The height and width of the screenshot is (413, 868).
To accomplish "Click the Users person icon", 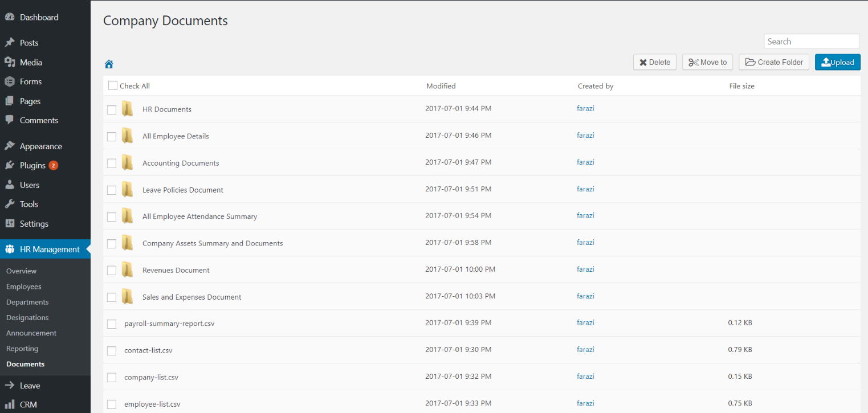I will [x=10, y=185].
